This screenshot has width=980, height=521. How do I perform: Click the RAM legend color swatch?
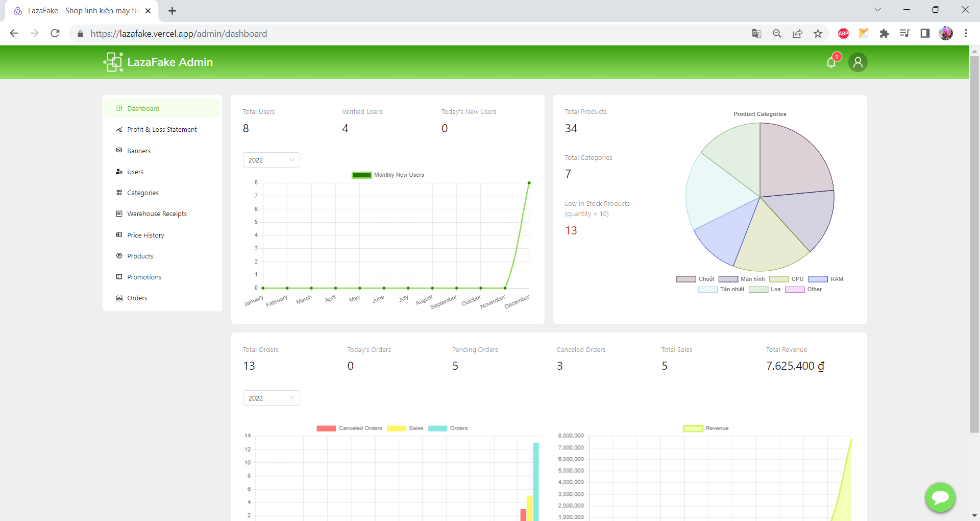pyautogui.click(x=818, y=279)
